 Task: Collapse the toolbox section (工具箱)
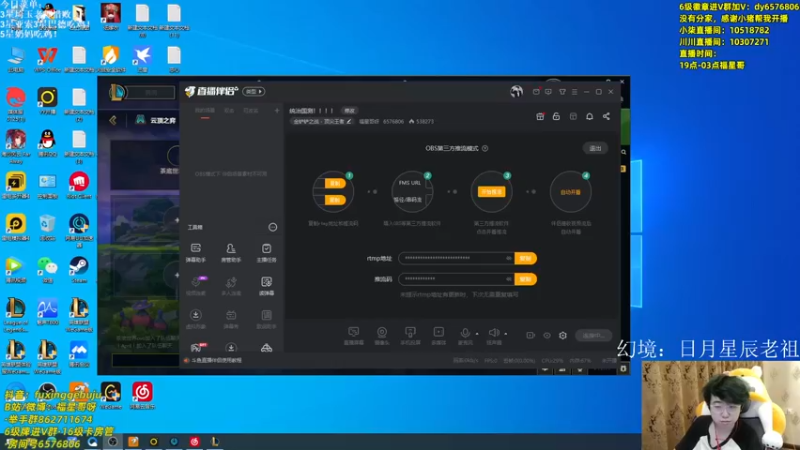point(273,227)
